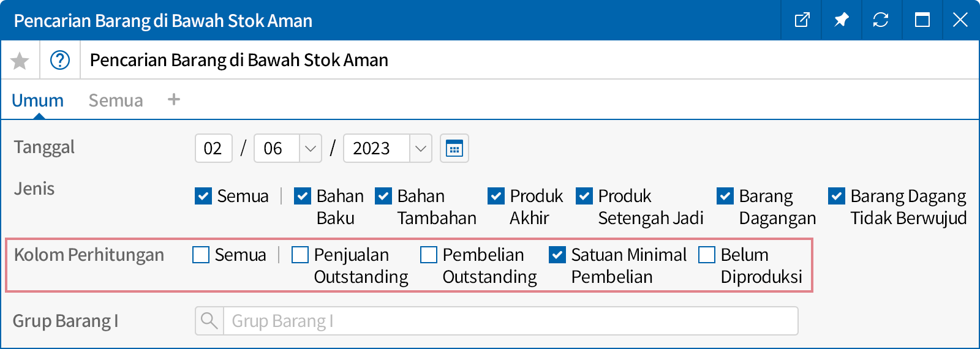Open window in new tab icon
The image size is (980, 349).
(802, 20)
